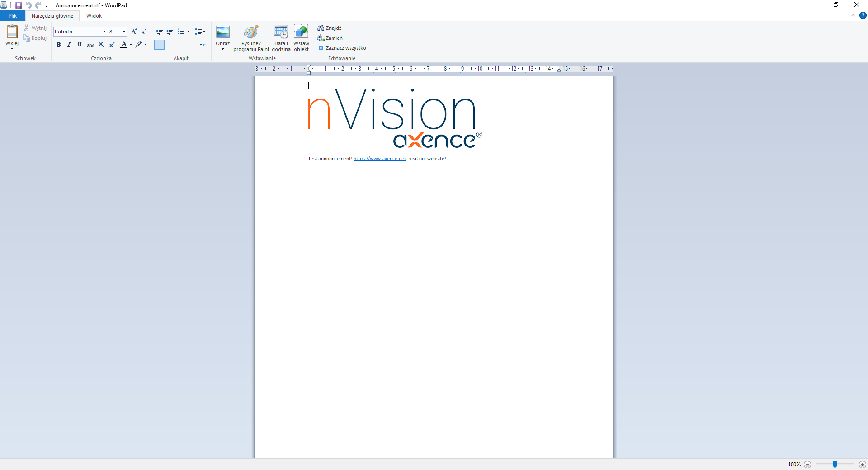Screen dimensions: 868x470
Task: Toggle bold formatting
Action: [x=58, y=45]
